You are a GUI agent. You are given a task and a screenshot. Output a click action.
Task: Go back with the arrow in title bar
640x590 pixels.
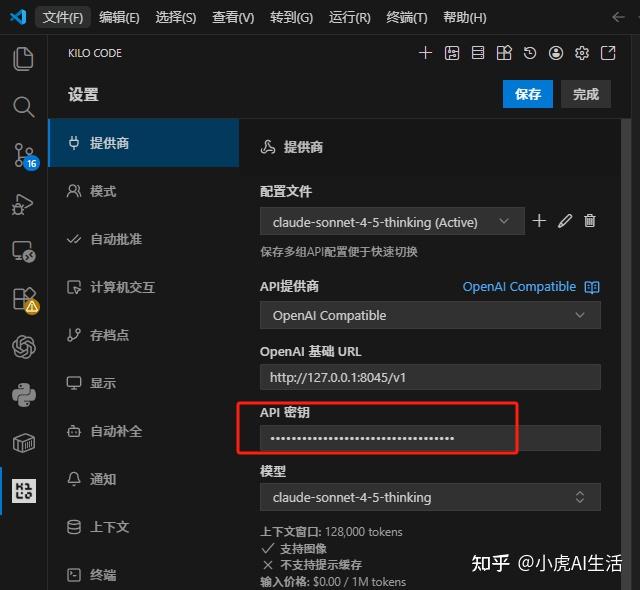(618, 17)
